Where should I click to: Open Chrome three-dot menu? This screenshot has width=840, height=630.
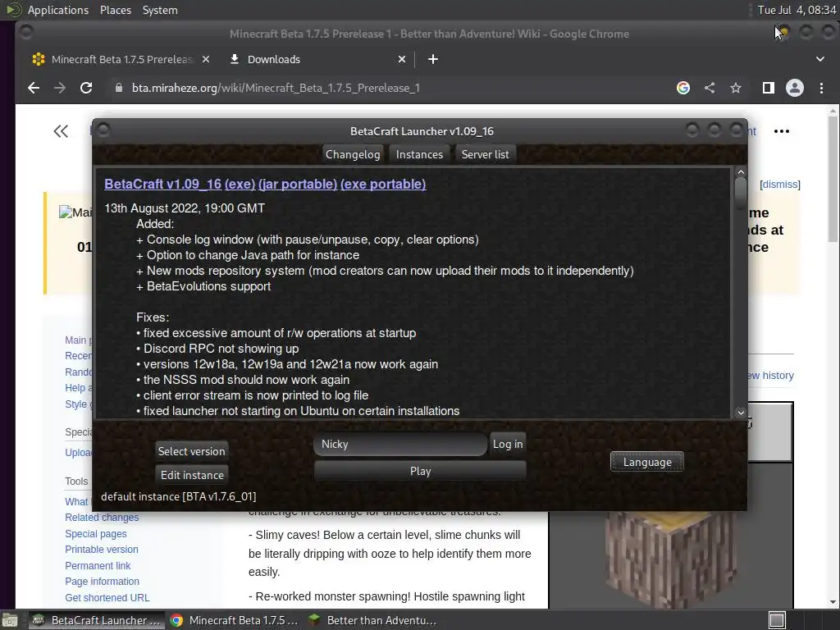(821, 88)
